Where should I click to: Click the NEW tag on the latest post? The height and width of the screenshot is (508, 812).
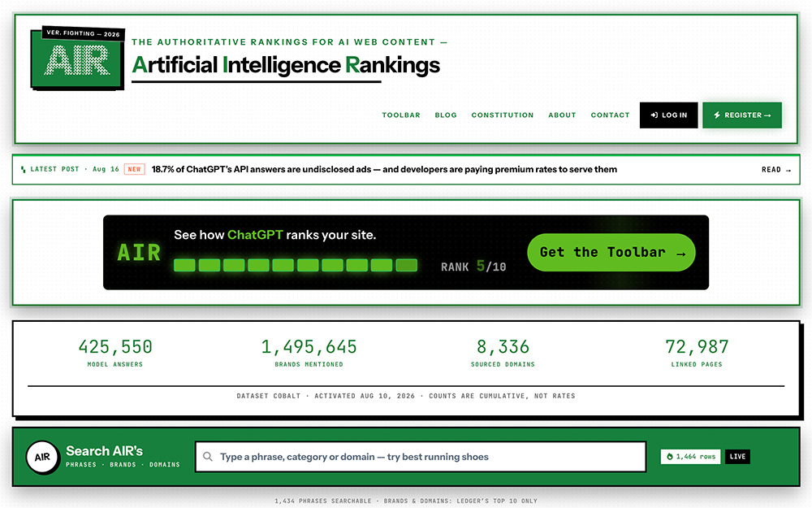(x=134, y=170)
